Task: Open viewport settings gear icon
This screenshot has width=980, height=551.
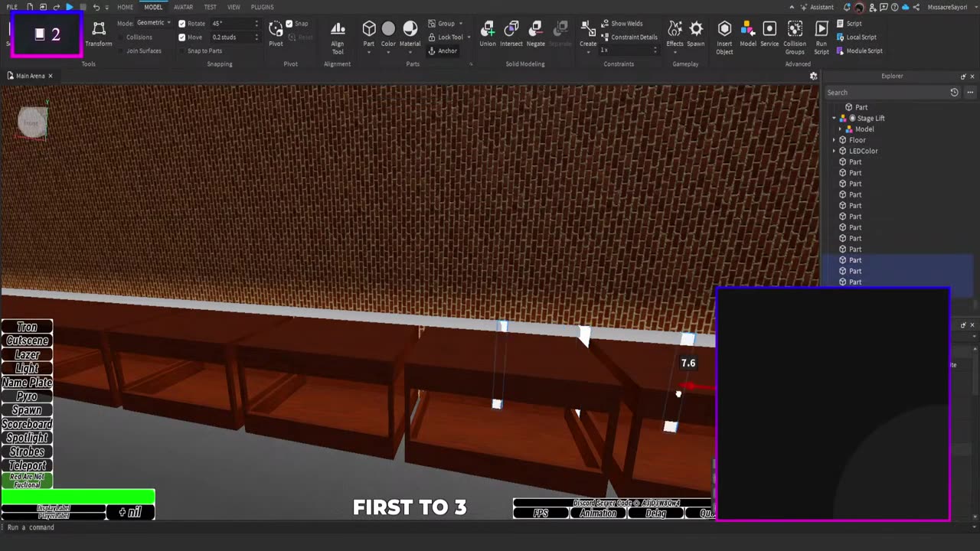Action: (814, 76)
